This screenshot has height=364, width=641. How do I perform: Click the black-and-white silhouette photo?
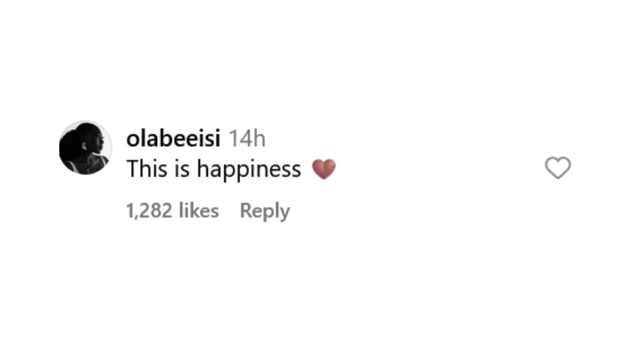pyautogui.click(x=85, y=148)
